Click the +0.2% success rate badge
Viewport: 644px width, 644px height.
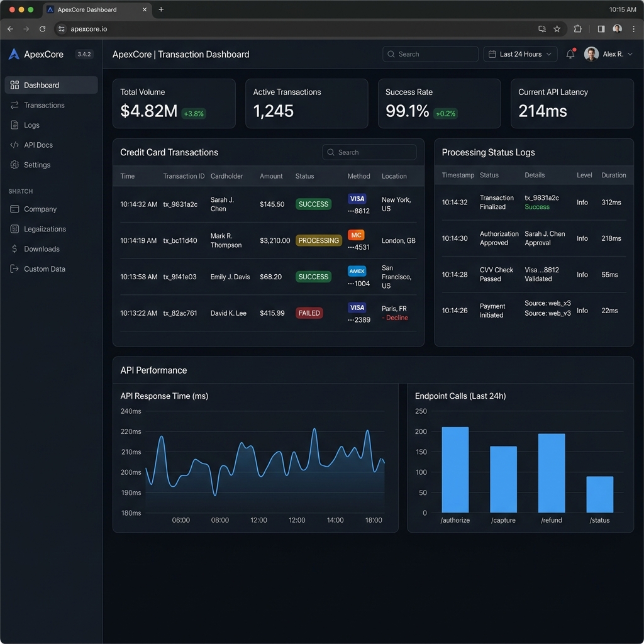(x=446, y=114)
